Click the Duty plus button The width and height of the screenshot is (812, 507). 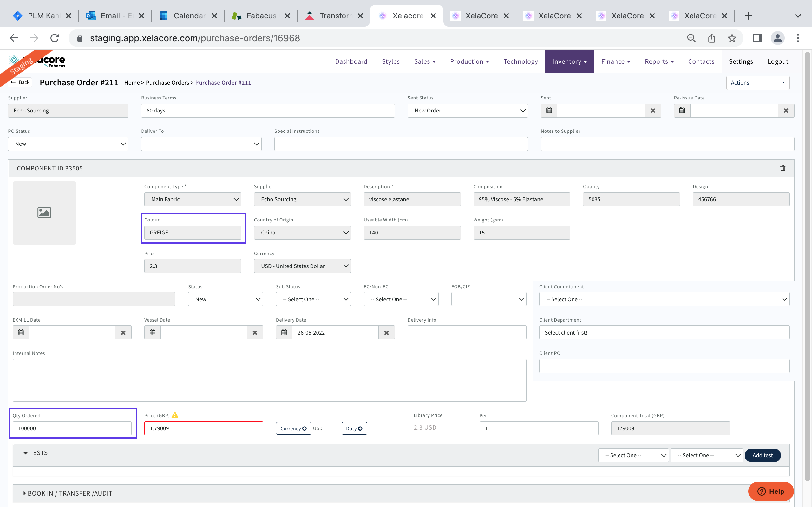click(x=354, y=428)
